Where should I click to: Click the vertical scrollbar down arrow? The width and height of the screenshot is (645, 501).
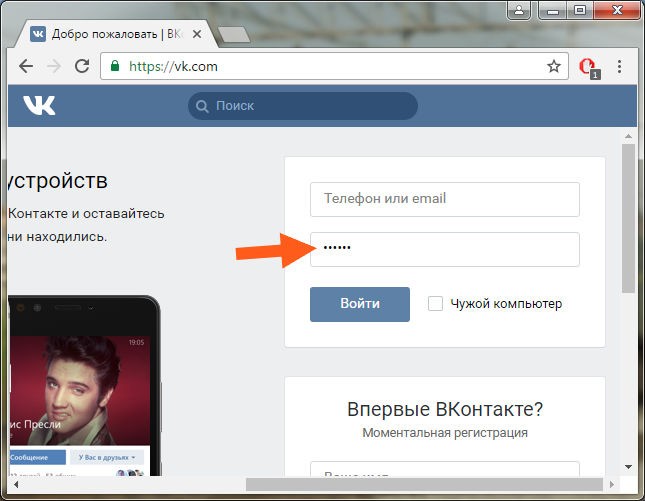coord(628,467)
